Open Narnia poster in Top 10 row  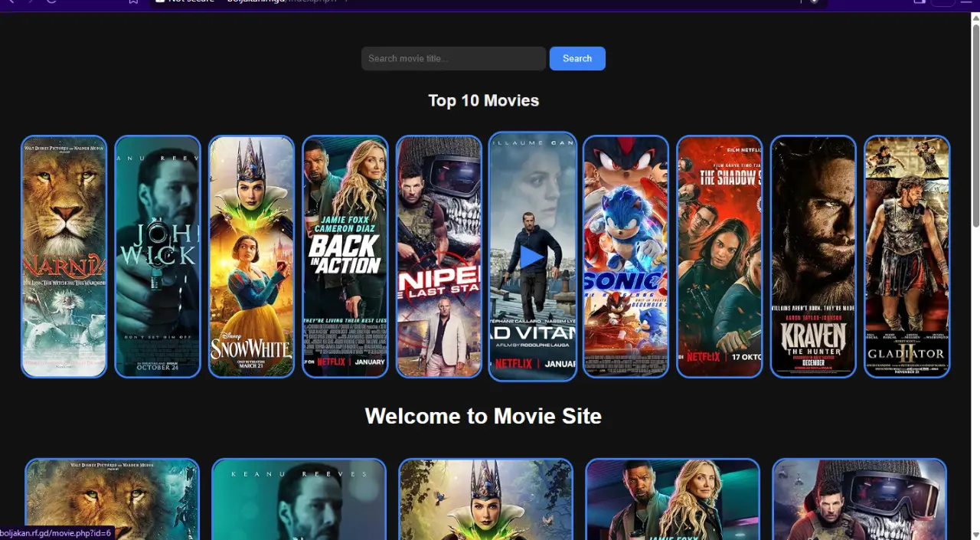[x=64, y=257]
